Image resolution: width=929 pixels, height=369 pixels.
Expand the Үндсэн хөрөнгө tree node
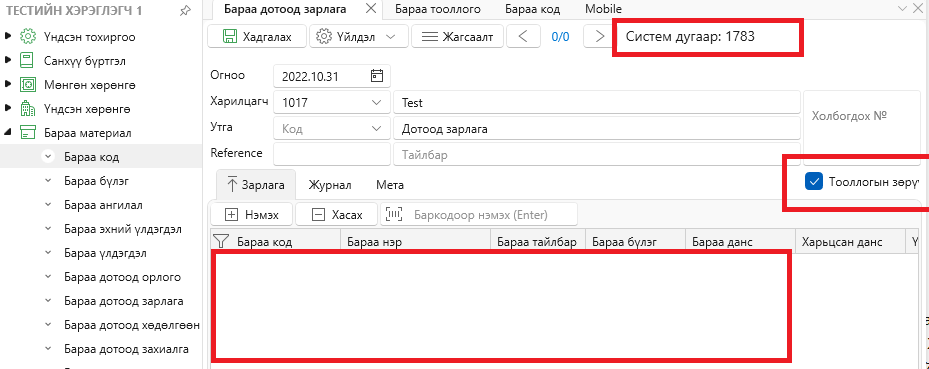[8, 109]
